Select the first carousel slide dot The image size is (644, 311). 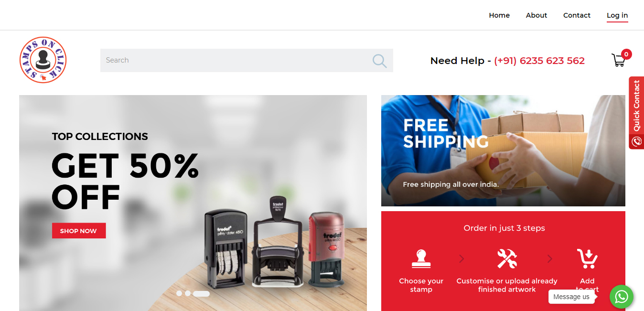(x=179, y=293)
